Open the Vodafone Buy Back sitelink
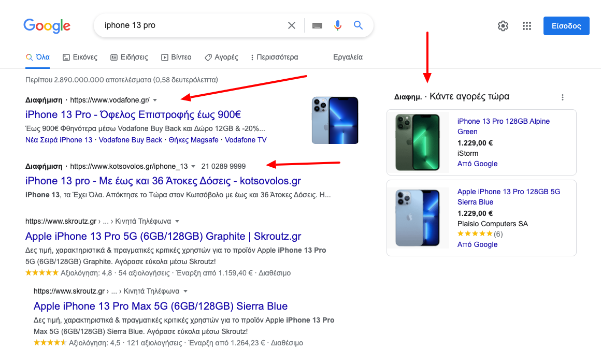Image resolution: width=601 pixels, height=364 pixels. pos(131,140)
